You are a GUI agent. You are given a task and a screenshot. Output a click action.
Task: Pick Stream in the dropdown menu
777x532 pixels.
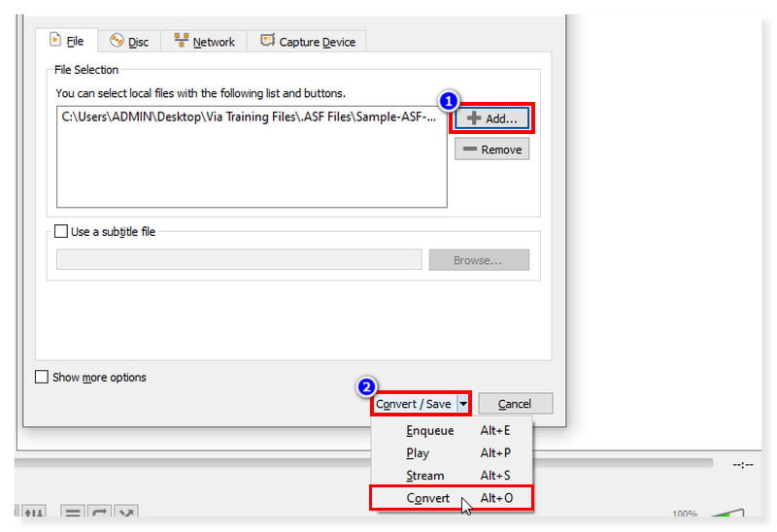tap(424, 476)
